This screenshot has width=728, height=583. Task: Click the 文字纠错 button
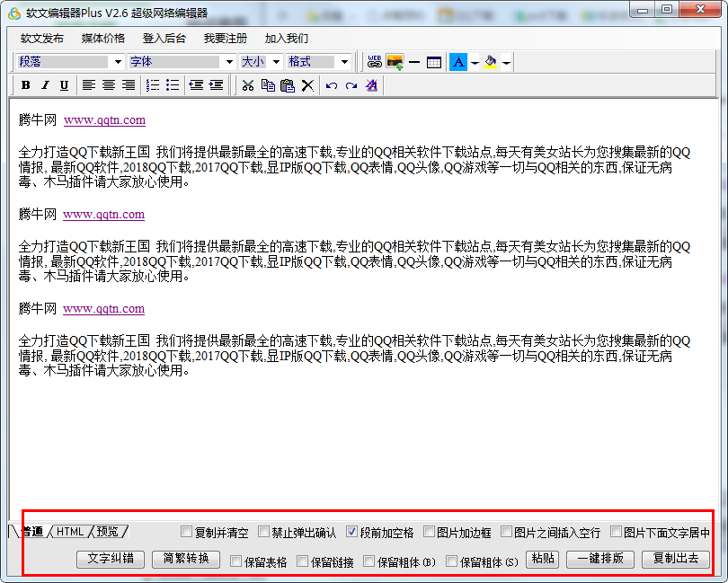click(x=111, y=559)
